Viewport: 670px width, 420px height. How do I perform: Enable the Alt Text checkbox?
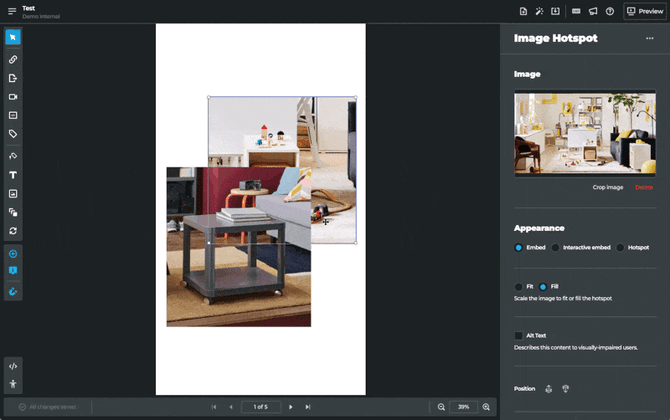[x=519, y=336]
